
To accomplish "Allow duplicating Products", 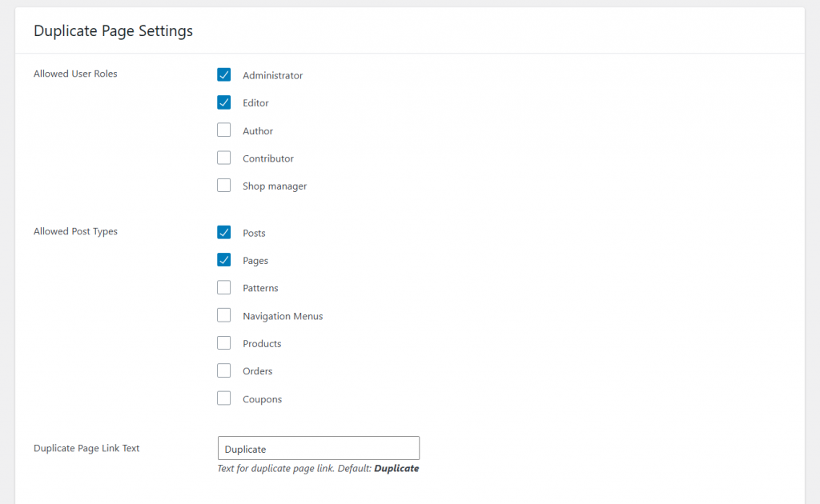I will coord(223,342).
